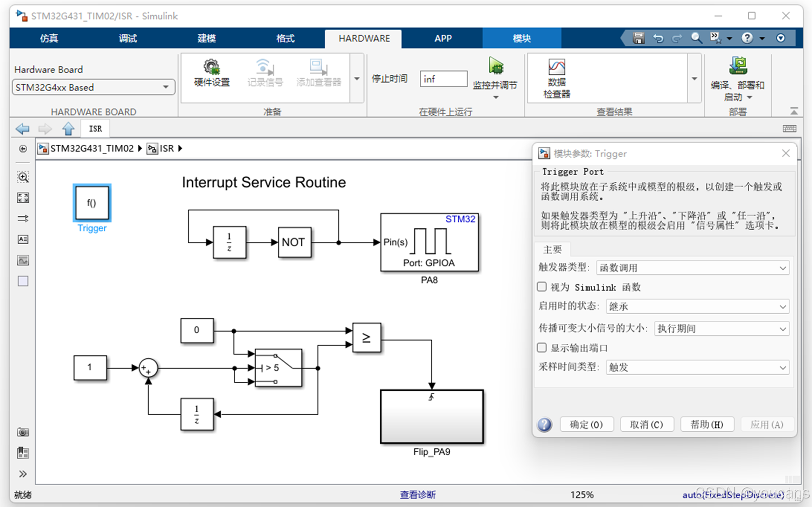Close the 模块参数: Trigger dialog

point(786,153)
